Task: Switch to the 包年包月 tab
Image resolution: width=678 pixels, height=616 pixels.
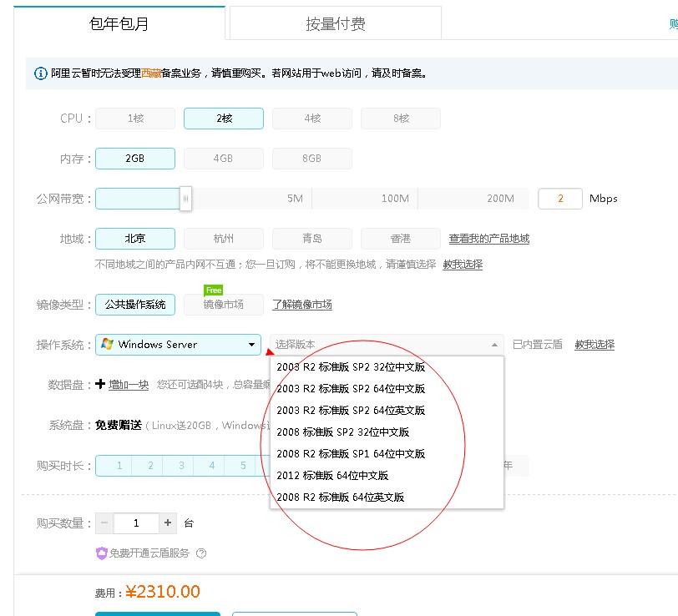Action: point(119,23)
